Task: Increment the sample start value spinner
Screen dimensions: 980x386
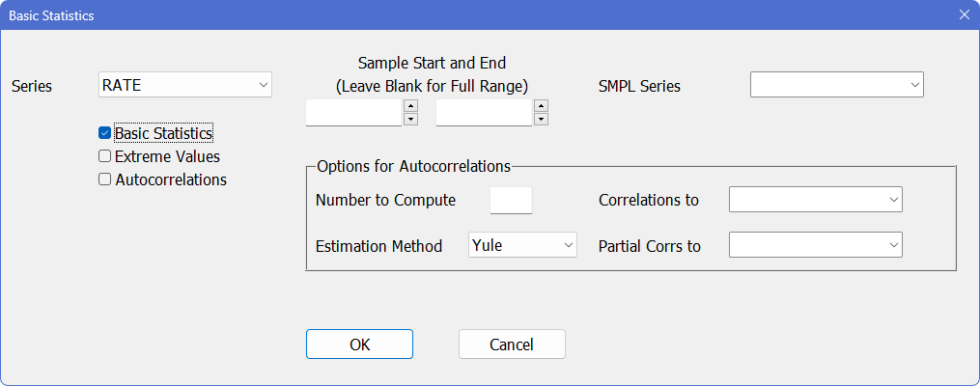Action: 410,105
